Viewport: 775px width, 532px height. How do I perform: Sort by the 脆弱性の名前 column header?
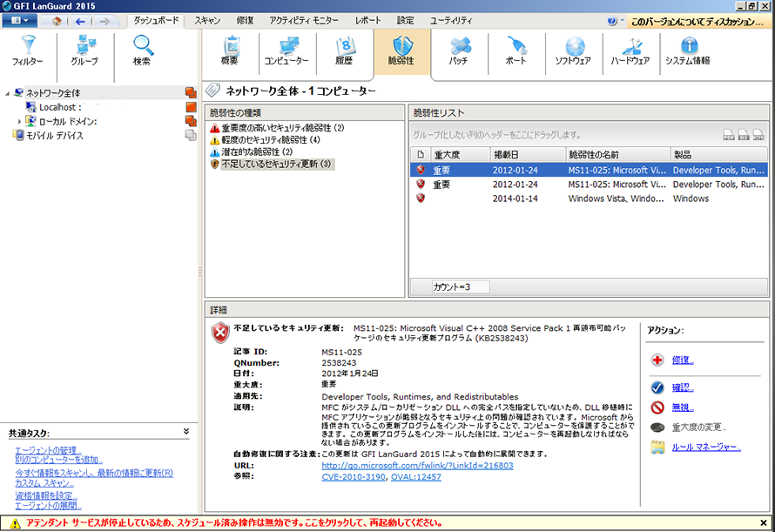(617, 155)
